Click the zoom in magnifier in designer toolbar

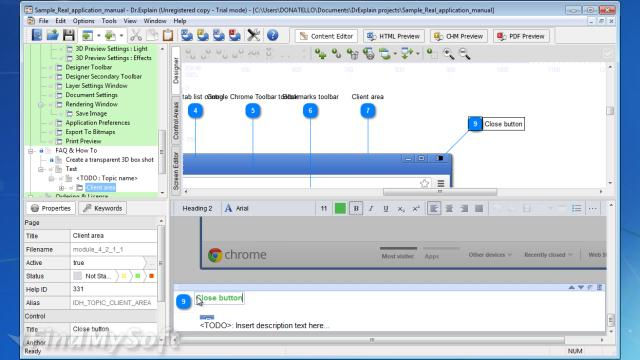449,53
